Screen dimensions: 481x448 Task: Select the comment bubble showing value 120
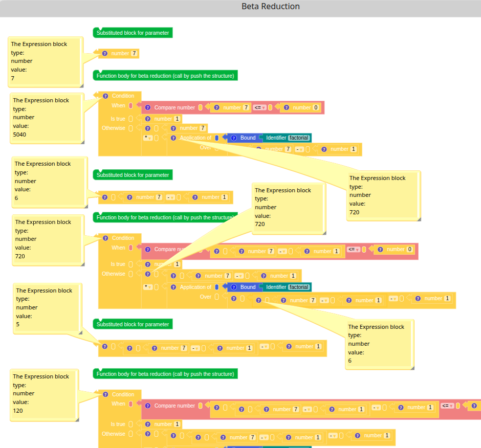click(43, 394)
